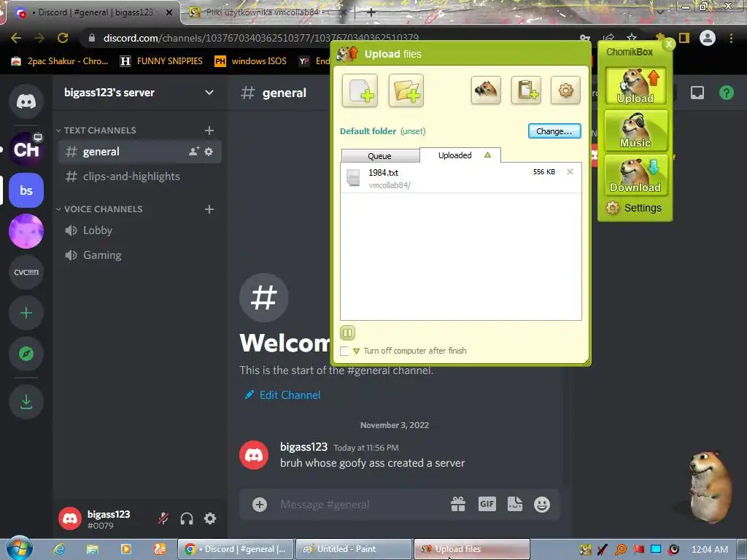Open the Nitro gift icon
747x560 pixels.
pyautogui.click(x=458, y=505)
